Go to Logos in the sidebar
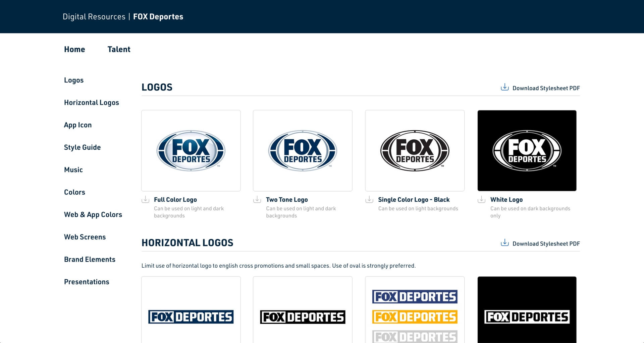Image resolution: width=644 pixels, height=343 pixels. tap(74, 80)
